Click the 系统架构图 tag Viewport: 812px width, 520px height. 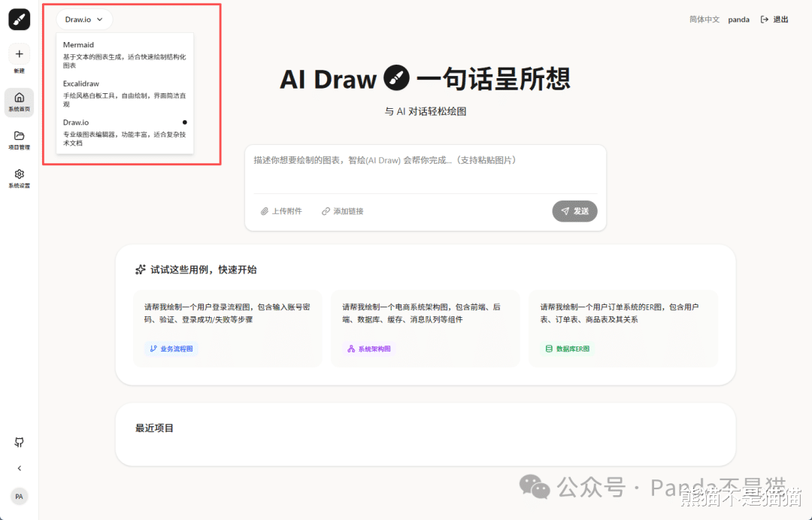(369, 349)
